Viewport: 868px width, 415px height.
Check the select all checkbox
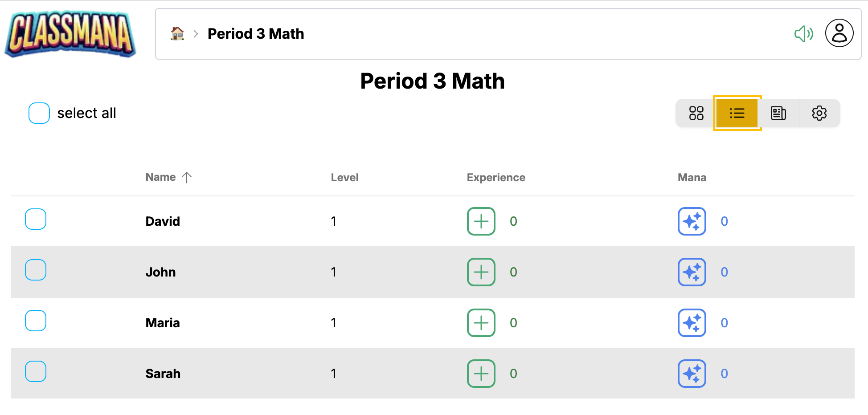click(39, 113)
